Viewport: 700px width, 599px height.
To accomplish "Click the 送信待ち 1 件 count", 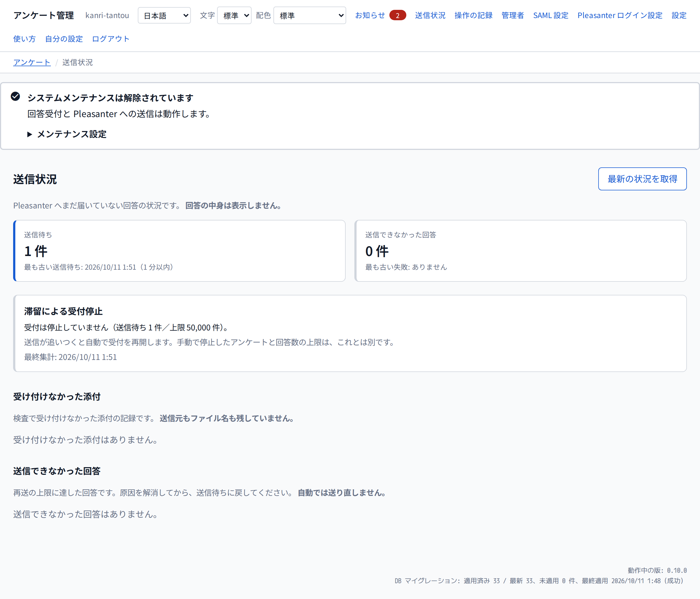I will coord(36,251).
